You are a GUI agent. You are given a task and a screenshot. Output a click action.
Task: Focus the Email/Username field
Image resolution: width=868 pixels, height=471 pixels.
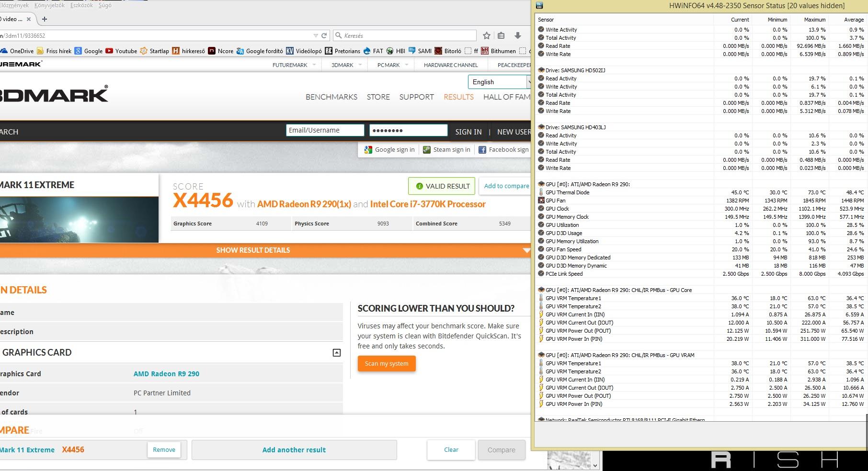(325, 130)
